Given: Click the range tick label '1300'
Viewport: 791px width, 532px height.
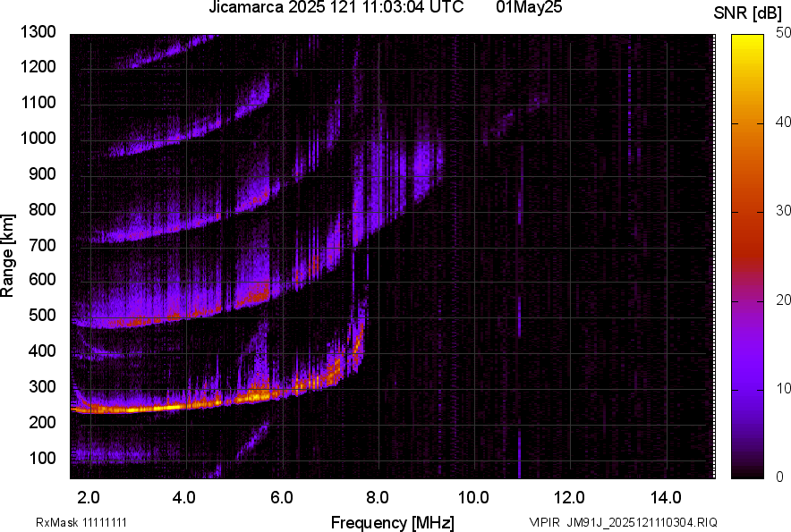Looking at the screenshot, I should [x=38, y=32].
